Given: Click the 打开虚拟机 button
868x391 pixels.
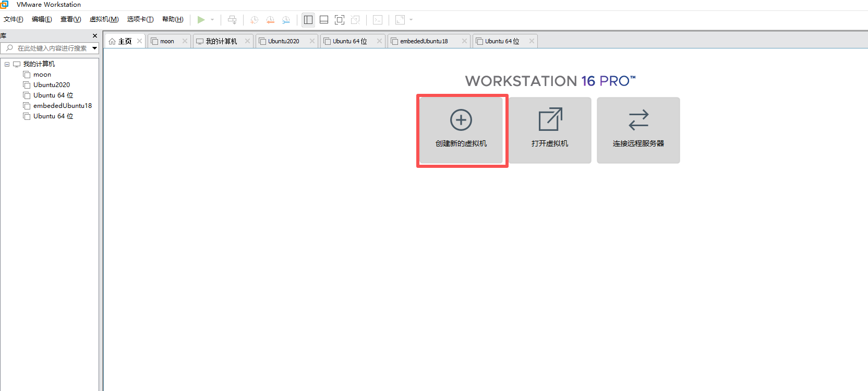Looking at the screenshot, I should [550, 130].
